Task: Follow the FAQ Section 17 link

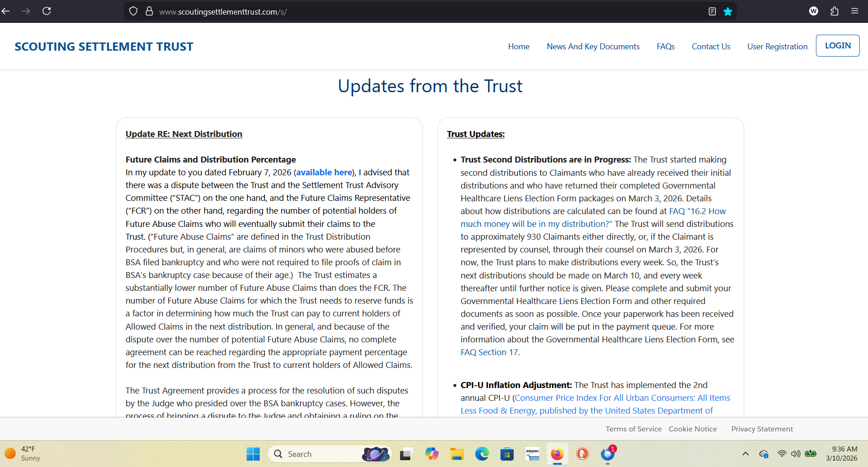Action: [489, 352]
